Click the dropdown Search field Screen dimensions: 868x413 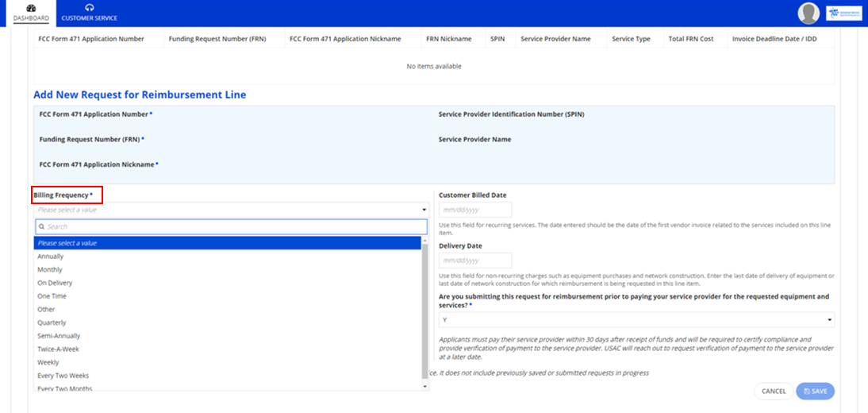click(231, 226)
